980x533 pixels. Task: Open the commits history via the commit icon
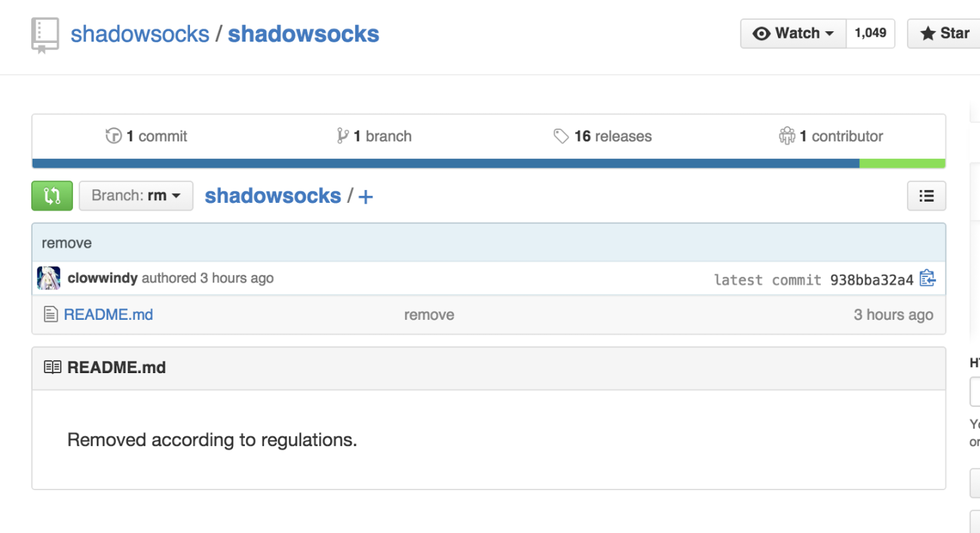point(113,135)
